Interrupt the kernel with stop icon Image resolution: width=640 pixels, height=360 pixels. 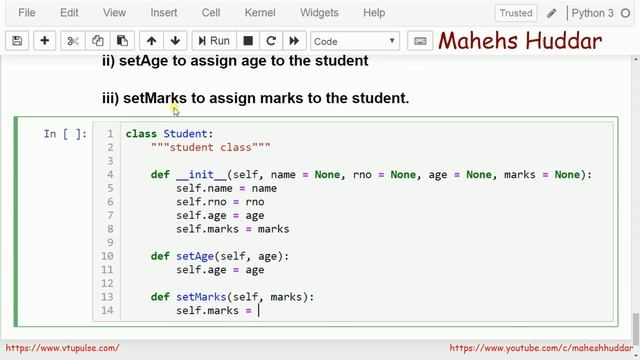pyautogui.click(x=248, y=41)
